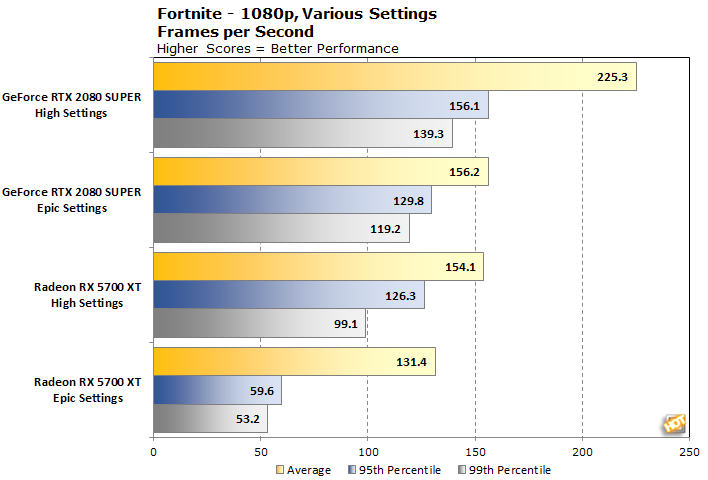Click the 99th Percentile legend swatch
Screen dimensions: 708x480
[x=462, y=470]
